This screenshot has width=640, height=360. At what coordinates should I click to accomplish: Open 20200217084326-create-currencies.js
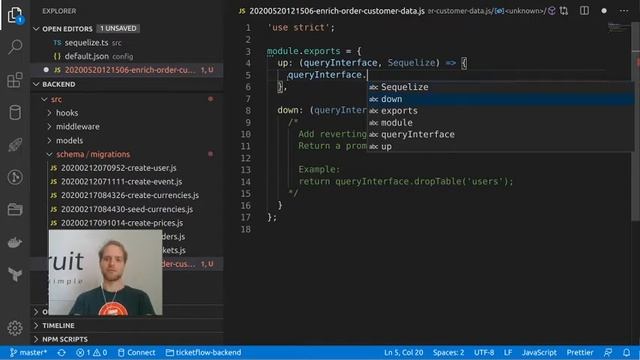click(x=129, y=196)
